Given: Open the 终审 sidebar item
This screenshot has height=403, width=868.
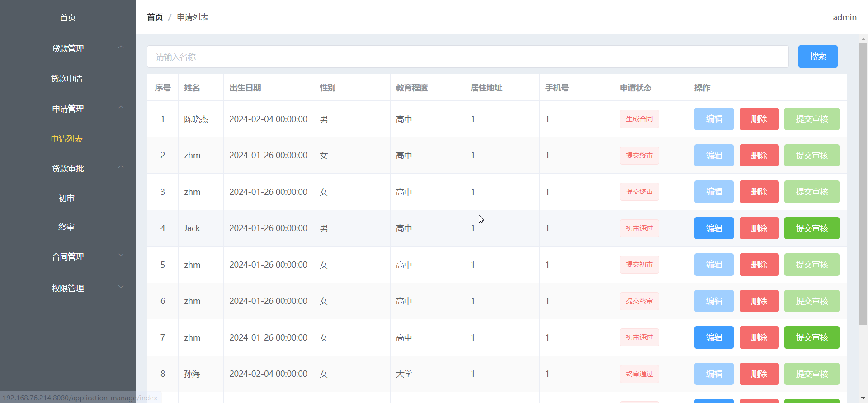Looking at the screenshot, I should pos(66,227).
